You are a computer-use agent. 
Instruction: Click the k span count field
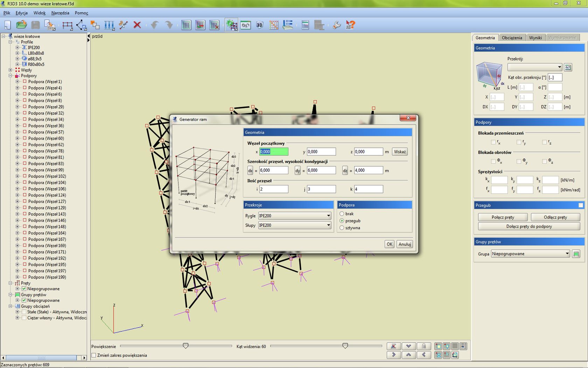click(x=369, y=189)
